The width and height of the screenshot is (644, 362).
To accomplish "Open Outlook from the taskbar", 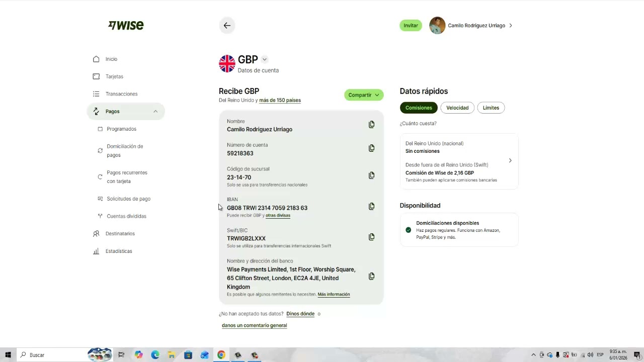I will pos(205,355).
